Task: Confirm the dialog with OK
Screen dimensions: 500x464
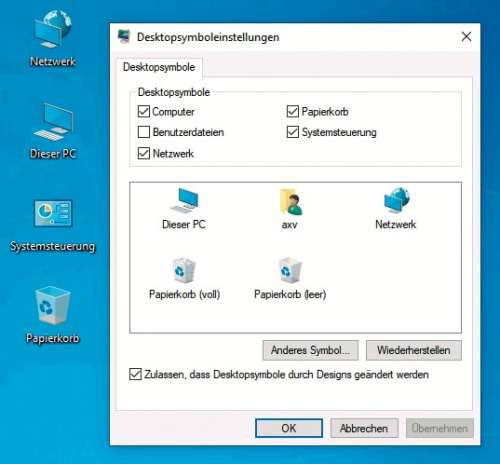Action: pos(289,428)
